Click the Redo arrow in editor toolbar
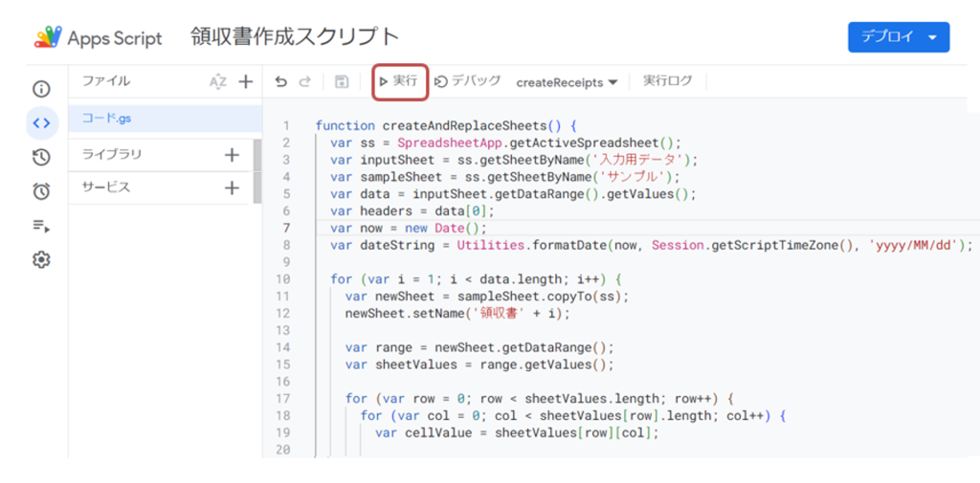This screenshot has width=980, height=483. pyautogui.click(x=305, y=82)
